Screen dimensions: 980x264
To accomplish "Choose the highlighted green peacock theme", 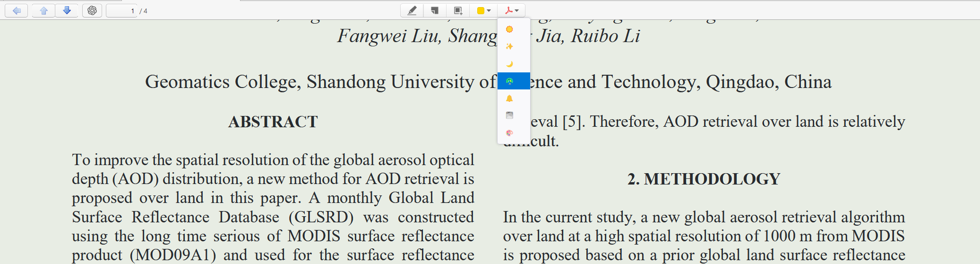I will [x=514, y=81].
